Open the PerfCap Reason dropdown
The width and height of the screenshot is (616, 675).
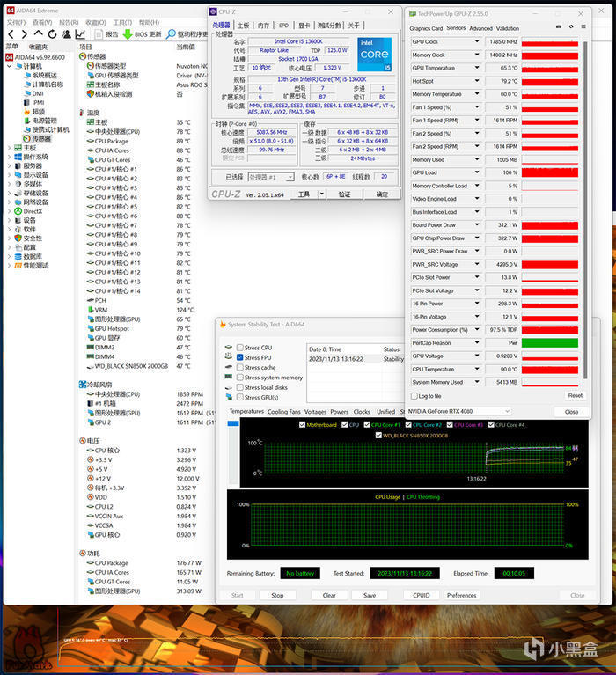[x=477, y=342]
